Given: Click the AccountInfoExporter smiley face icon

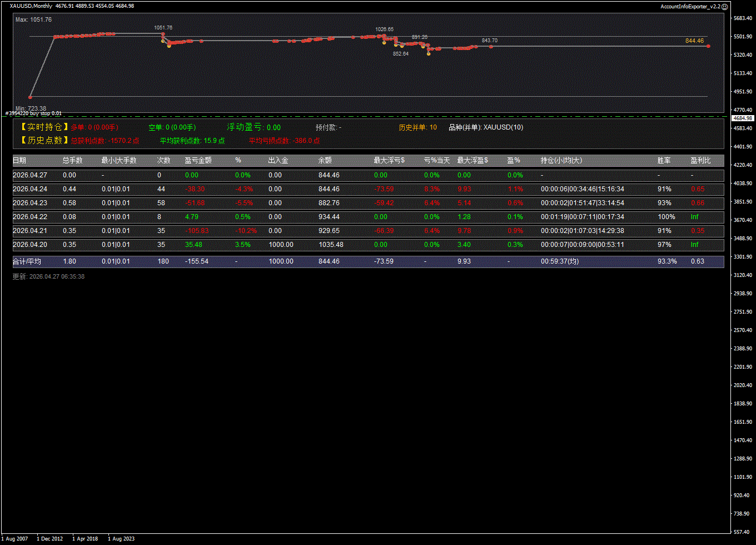Looking at the screenshot, I should pyautogui.click(x=724, y=6).
